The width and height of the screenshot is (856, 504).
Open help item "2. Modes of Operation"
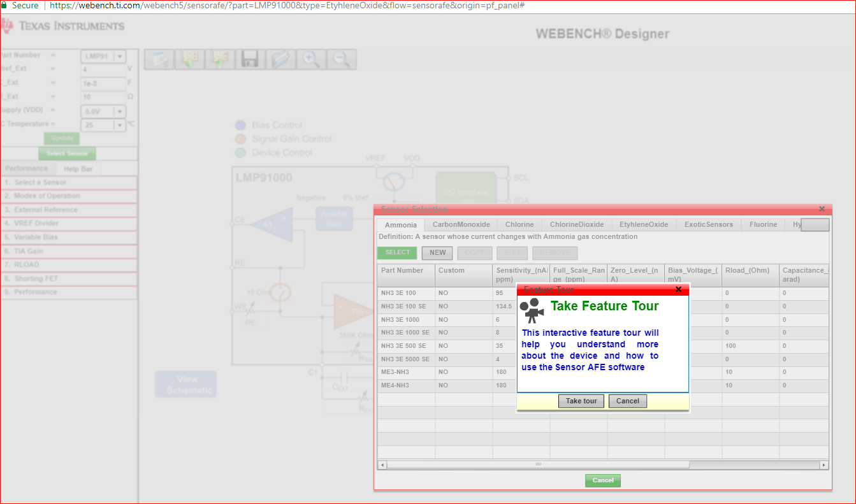(69, 196)
